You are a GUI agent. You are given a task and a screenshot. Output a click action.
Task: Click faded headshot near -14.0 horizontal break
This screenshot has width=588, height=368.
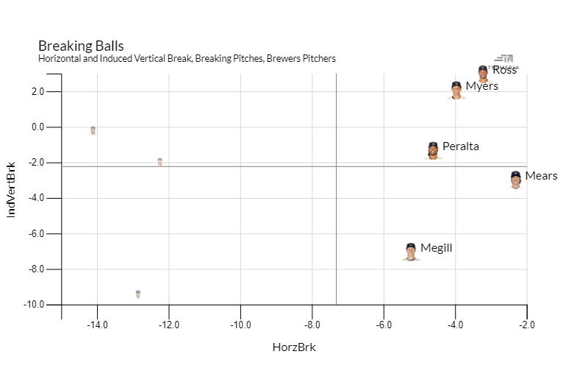point(93,130)
